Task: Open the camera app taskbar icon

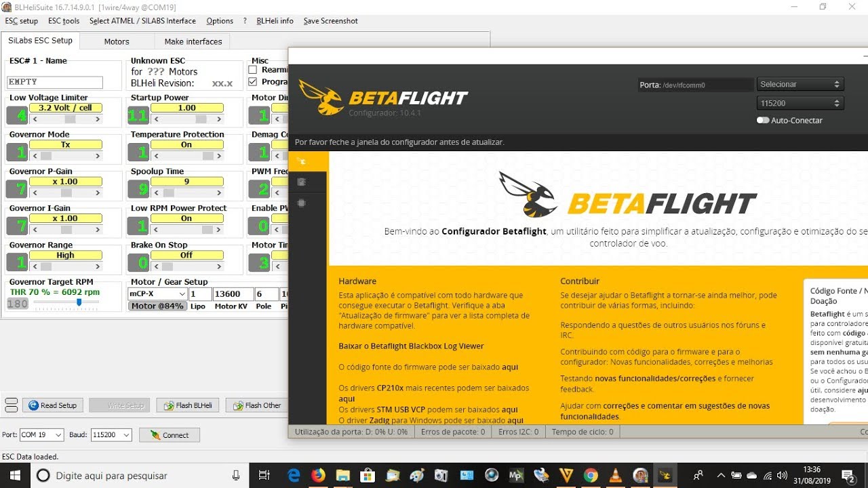Action: pos(441,475)
